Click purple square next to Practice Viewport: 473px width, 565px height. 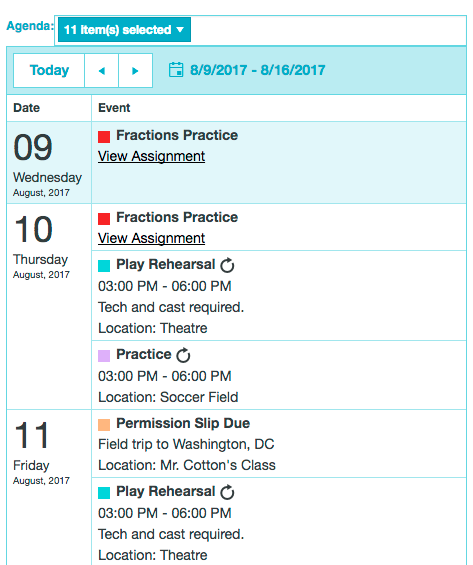(104, 356)
